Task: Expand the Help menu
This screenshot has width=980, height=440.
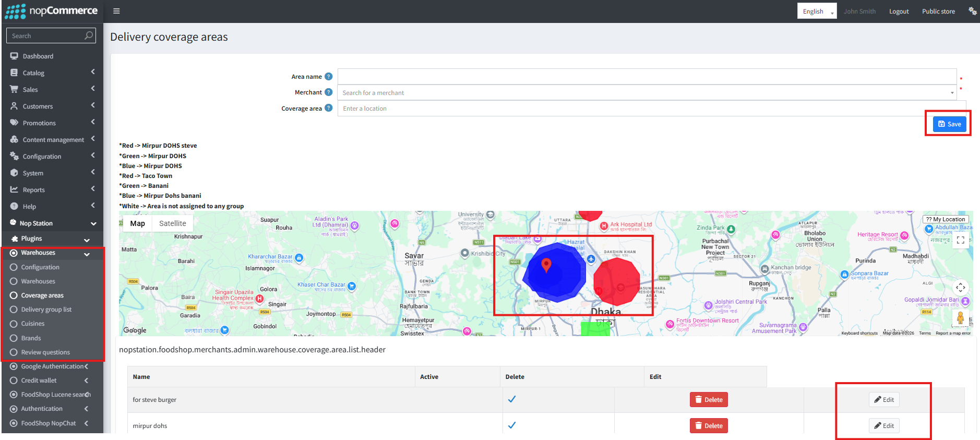Action: click(x=52, y=207)
